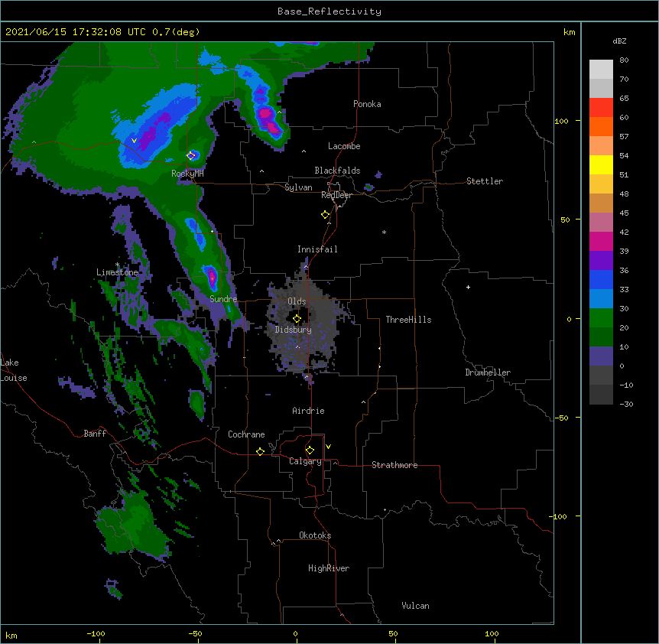Pick the indigo 0-10 dBZ legend swatch
Screen dimensions: 659x644
(x=601, y=356)
